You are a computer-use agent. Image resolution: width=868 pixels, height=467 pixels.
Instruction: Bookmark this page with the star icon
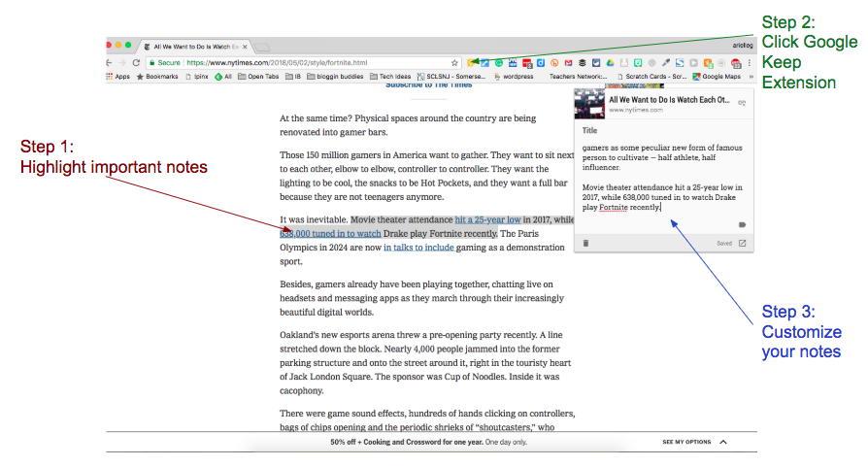pyautogui.click(x=454, y=63)
